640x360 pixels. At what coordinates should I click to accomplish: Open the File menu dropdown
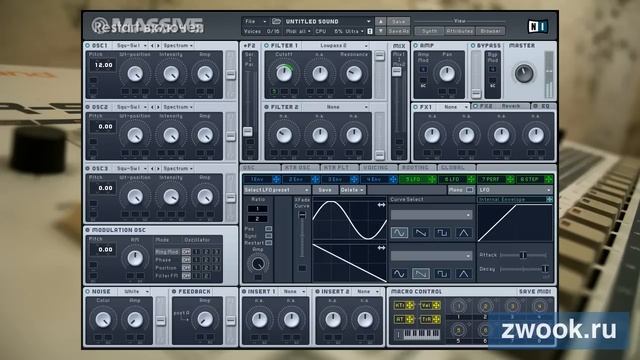coord(255,21)
